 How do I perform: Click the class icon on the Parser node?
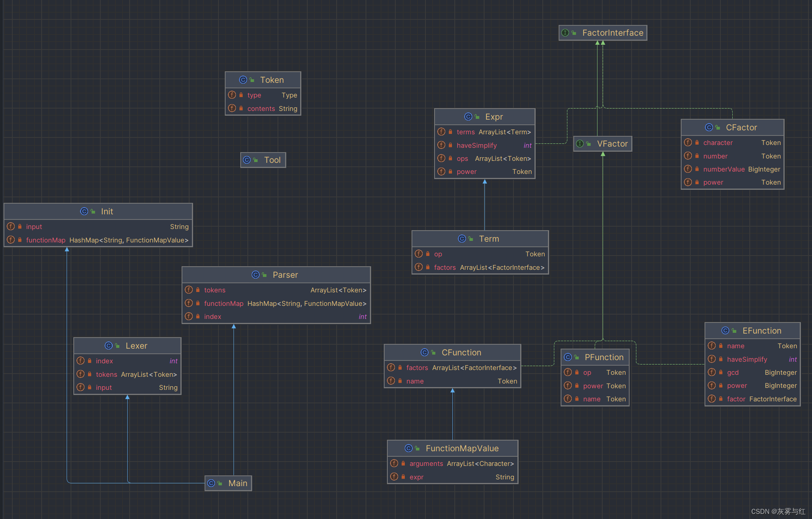click(x=256, y=275)
